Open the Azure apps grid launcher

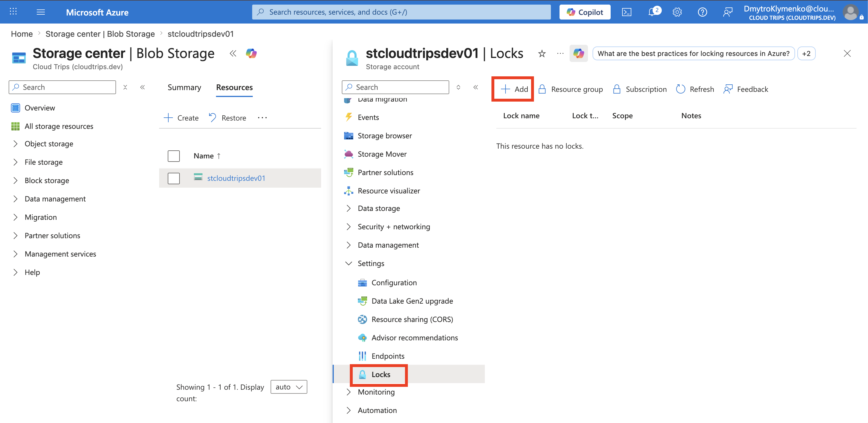click(13, 12)
